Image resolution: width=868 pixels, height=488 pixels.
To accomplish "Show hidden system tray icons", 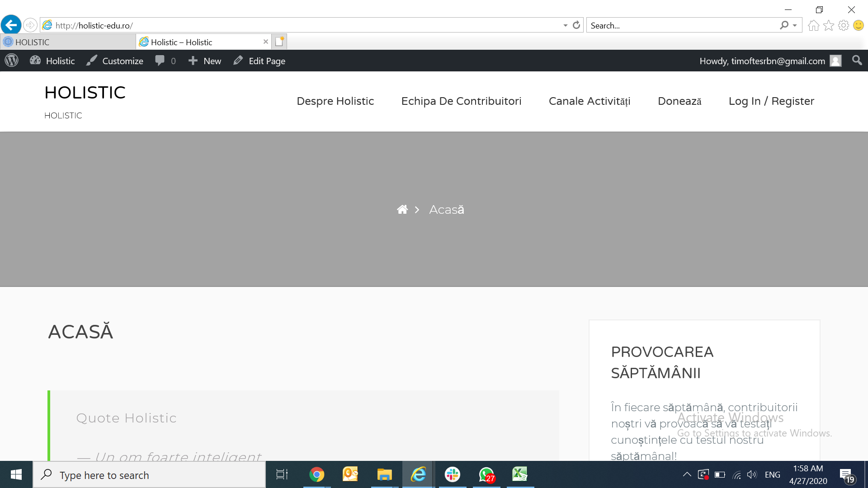I will [687, 474].
